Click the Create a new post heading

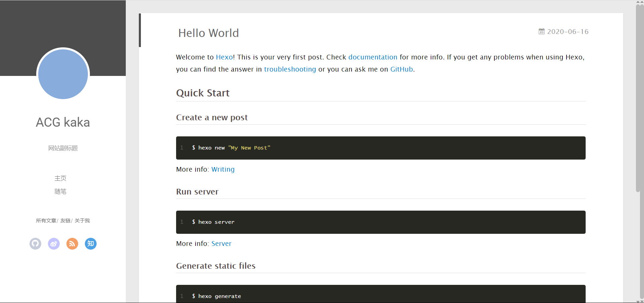[212, 118]
